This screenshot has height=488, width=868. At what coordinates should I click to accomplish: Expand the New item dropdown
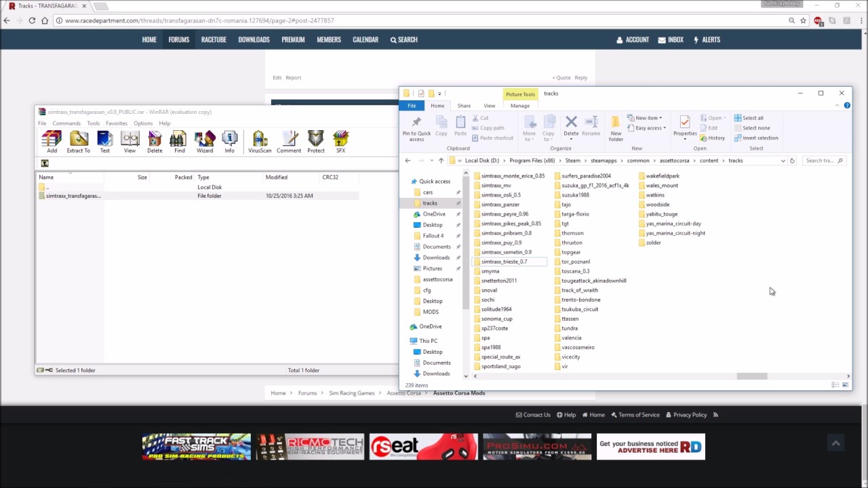click(644, 118)
